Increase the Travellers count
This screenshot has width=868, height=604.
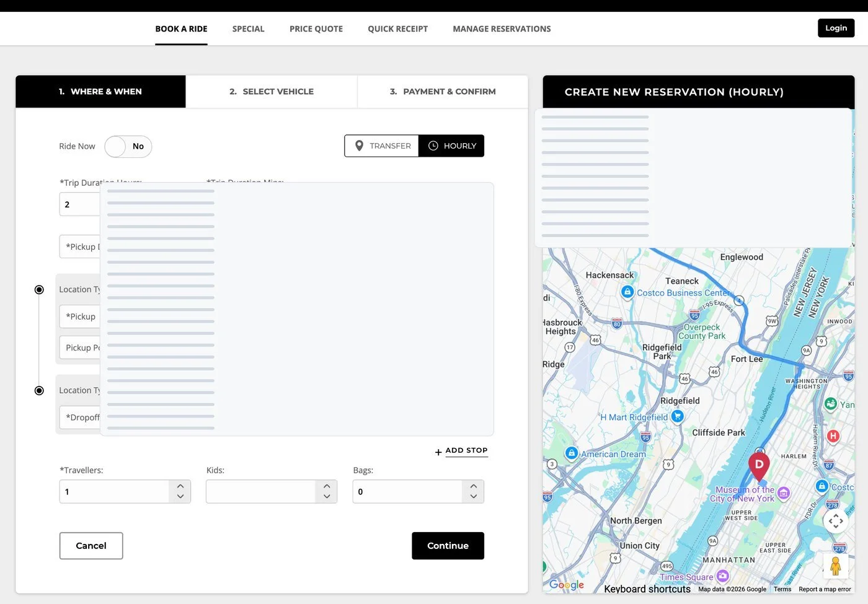tap(180, 486)
